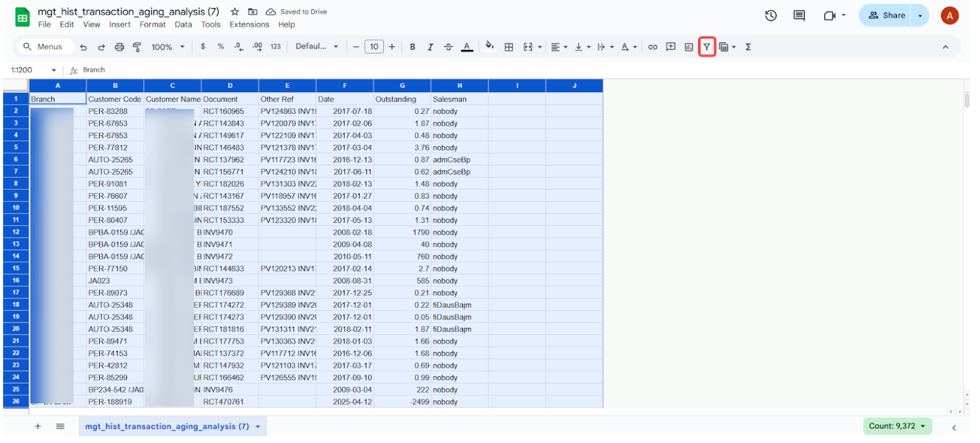
Task: Open text rotation dropdown
Action: click(x=629, y=47)
